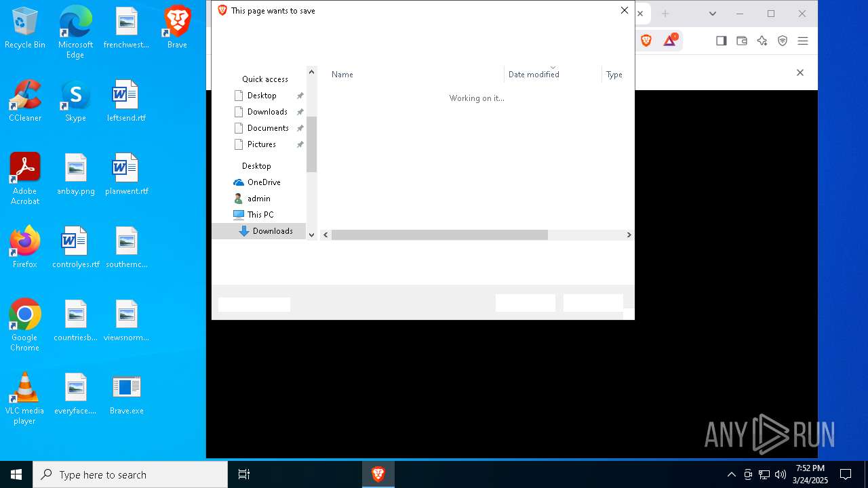This screenshot has height=488, width=868.
Task: Launch Microsoft Edge from the desktop
Action: tap(75, 33)
